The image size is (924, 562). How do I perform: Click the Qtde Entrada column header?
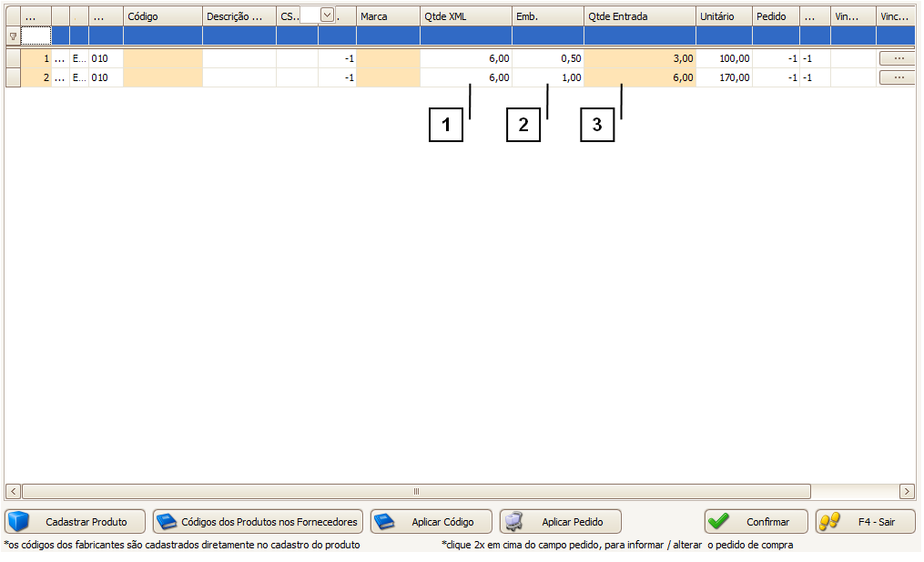coord(639,16)
